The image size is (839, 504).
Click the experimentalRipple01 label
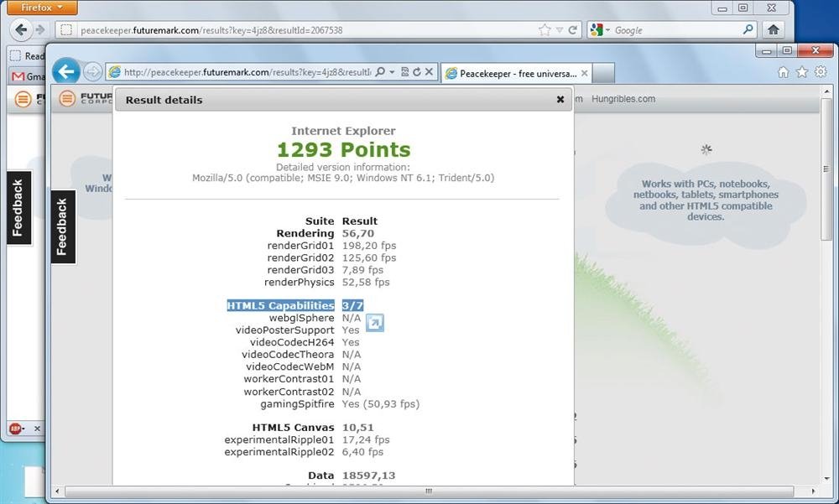pos(279,439)
